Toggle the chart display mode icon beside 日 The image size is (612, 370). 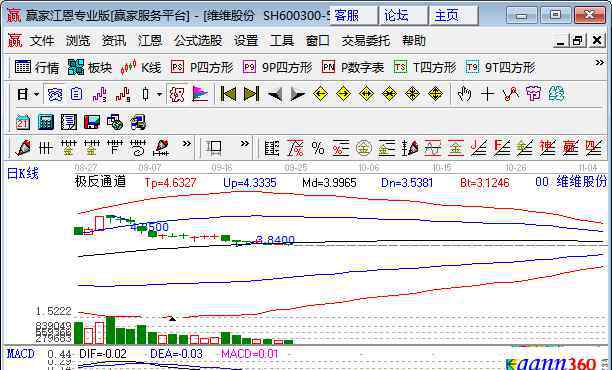tap(55, 94)
